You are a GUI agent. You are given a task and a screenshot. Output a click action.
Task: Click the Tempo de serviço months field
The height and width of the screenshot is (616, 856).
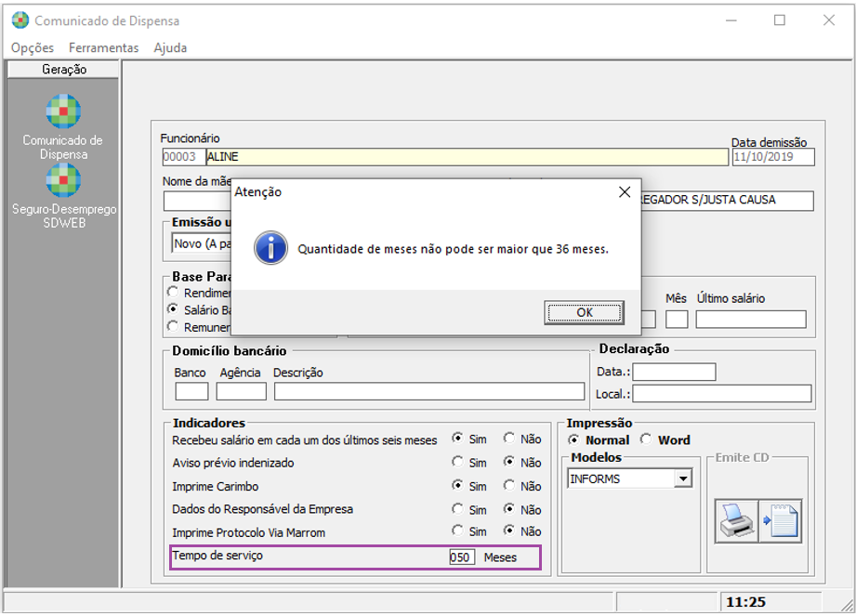coord(462,557)
